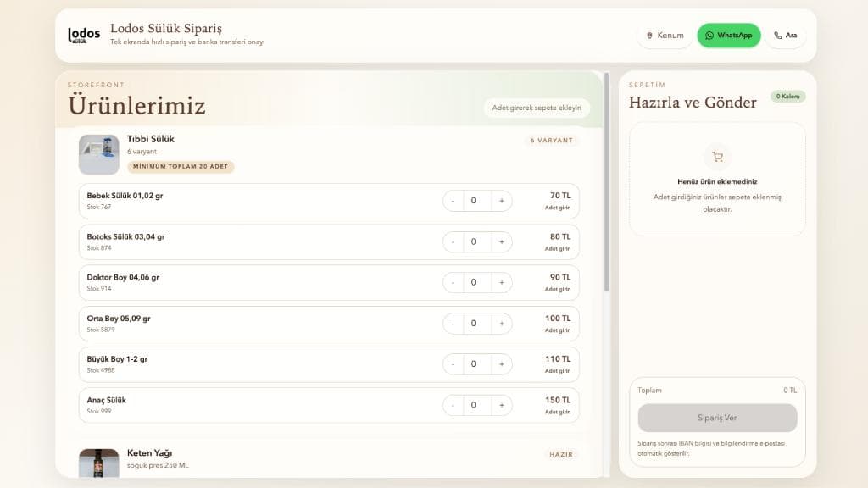Screen dimensions: 868x488
Task: Click the Keten Yağı product thumbnail
Action: click(x=98, y=461)
